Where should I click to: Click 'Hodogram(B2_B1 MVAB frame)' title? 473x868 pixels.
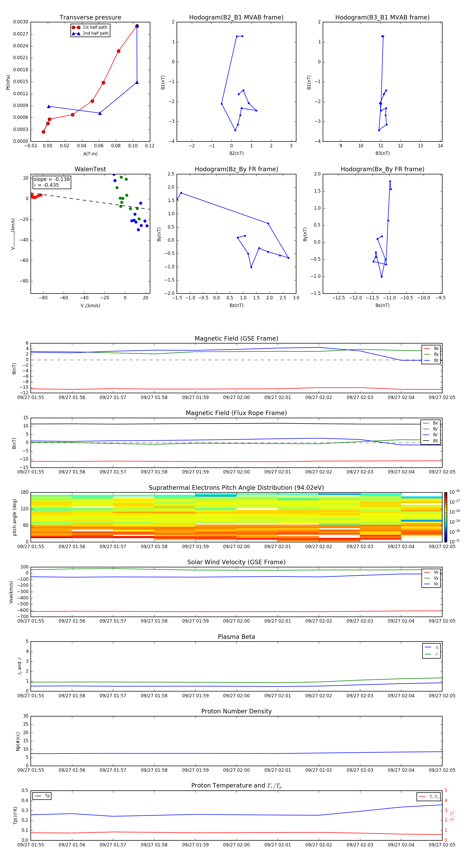click(x=236, y=17)
